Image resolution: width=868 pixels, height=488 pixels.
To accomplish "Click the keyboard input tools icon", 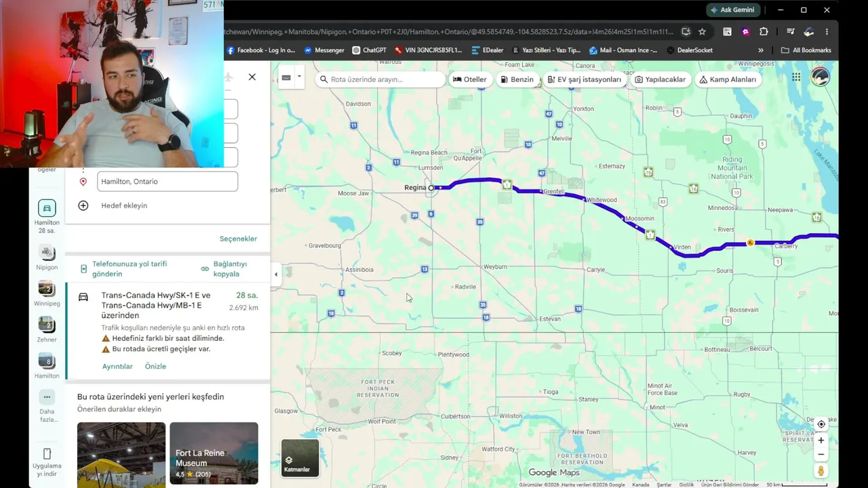I will pyautogui.click(x=286, y=77).
